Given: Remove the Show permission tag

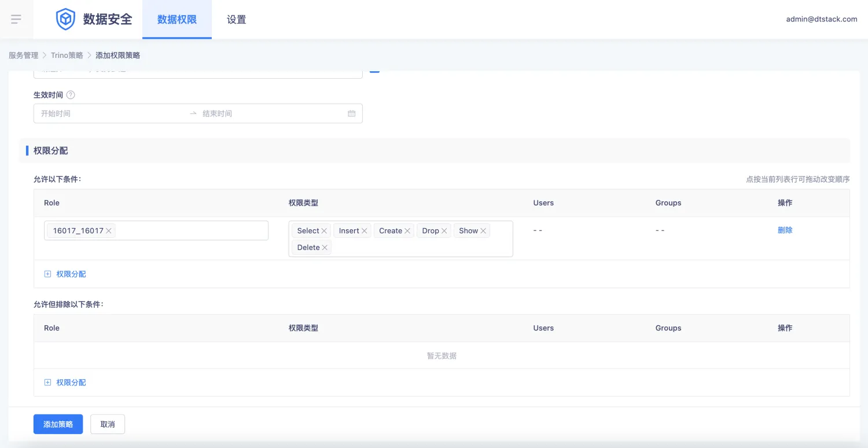Looking at the screenshot, I should (x=483, y=231).
